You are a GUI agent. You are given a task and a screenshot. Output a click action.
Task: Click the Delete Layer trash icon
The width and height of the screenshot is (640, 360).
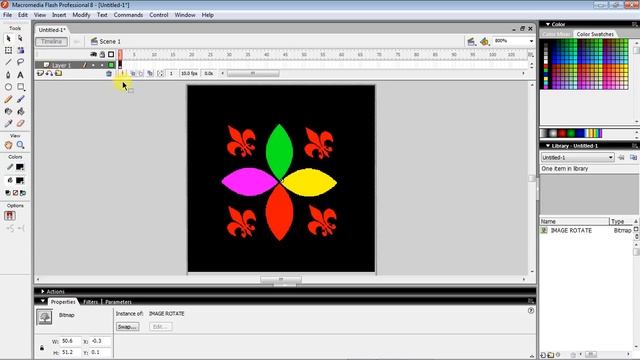pos(109,73)
